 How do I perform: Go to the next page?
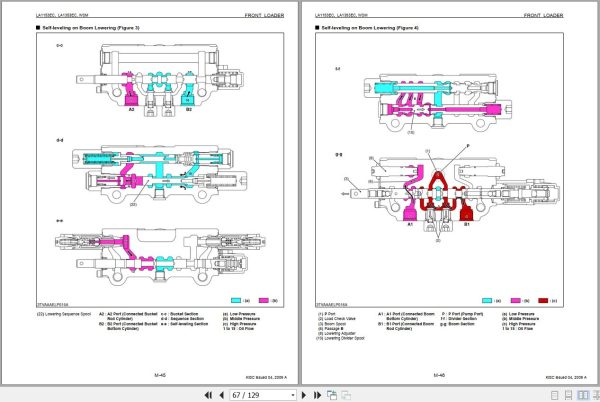[304, 395]
